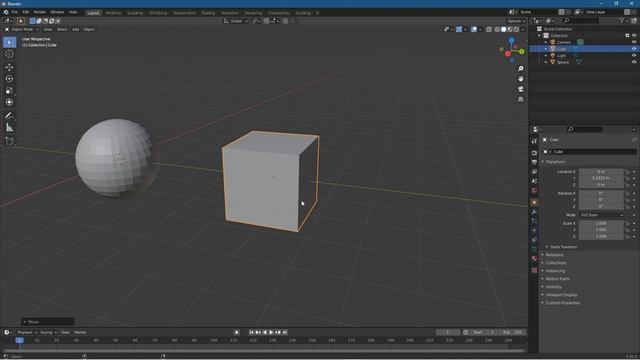The width and height of the screenshot is (640, 360).
Task: Click the outliner search field
Action: point(581,20)
